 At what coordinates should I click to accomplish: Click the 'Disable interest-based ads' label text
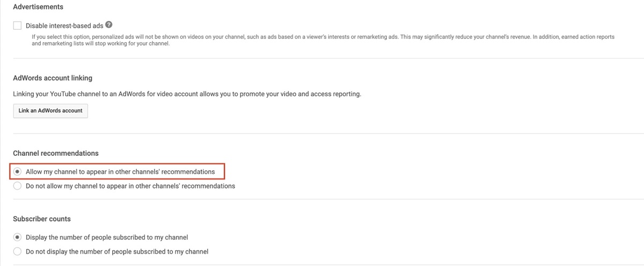coord(64,25)
